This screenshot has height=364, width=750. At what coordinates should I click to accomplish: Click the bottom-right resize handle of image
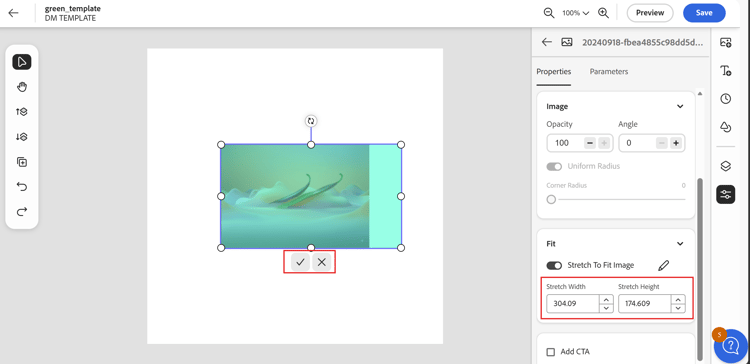[401, 248]
